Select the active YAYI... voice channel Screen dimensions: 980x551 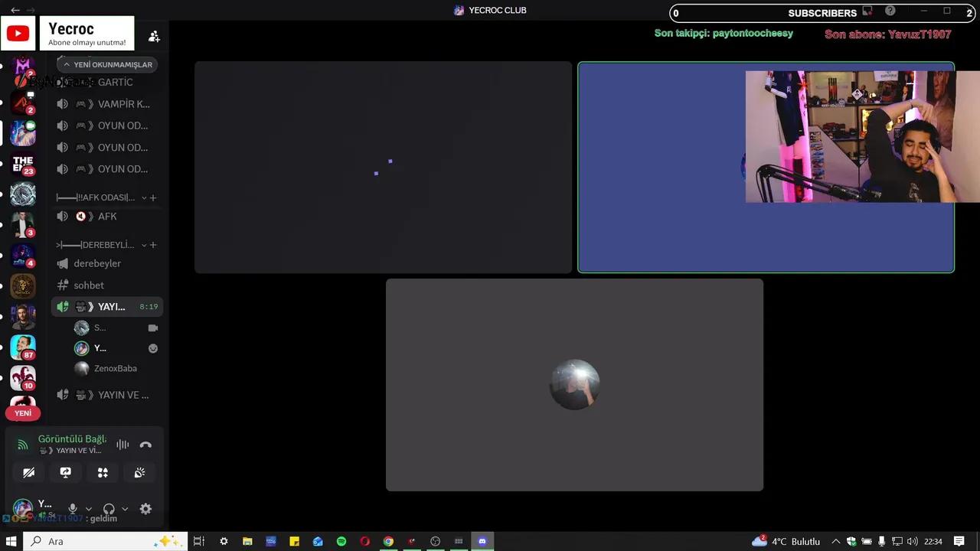pos(108,307)
